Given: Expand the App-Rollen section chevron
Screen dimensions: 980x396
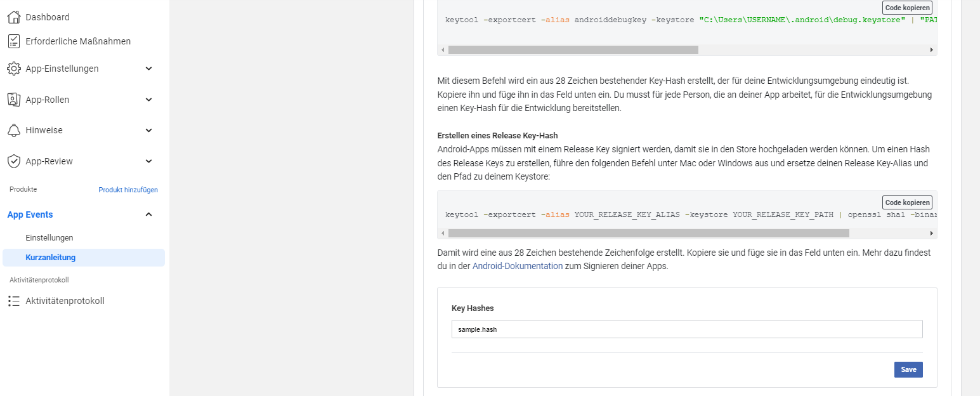Looking at the screenshot, I should click(x=148, y=100).
